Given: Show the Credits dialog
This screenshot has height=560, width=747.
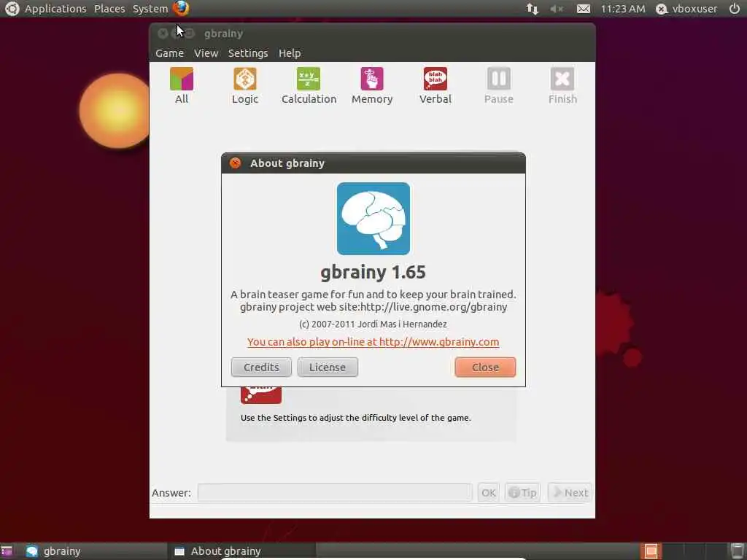Looking at the screenshot, I should pos(261,367).
